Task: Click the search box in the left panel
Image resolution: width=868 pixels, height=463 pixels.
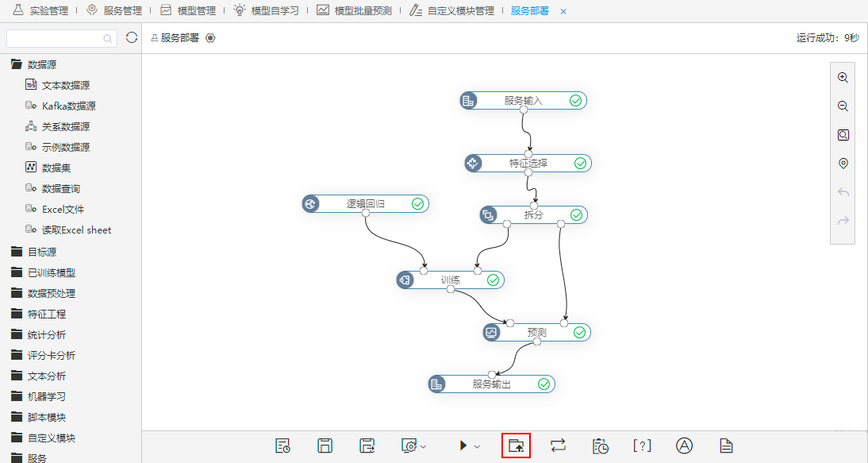Action: tap(61, 38)
